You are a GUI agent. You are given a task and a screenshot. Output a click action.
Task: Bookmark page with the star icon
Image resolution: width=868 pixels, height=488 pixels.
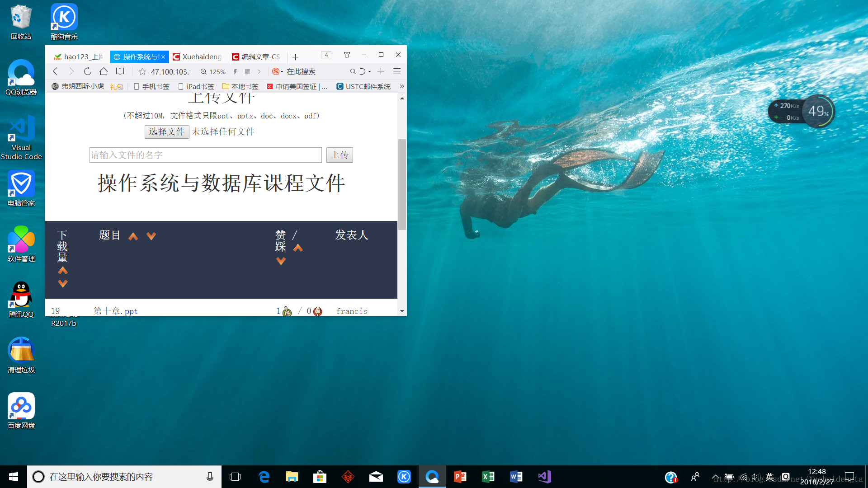pyautogui.click(x=142, y=71)
